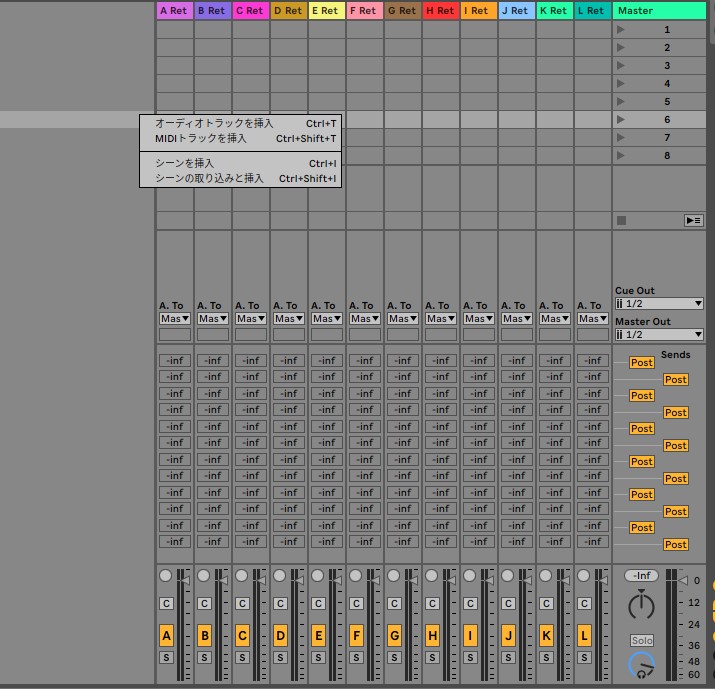715x689 pixels.
Task: Launch scene 8 play triangle
Action: (x=621, y=155)
